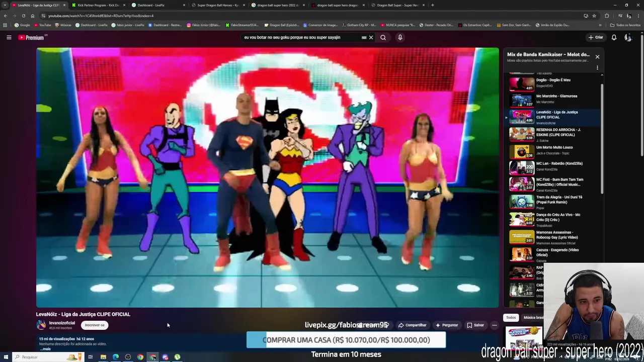
Task: Open the Google Chrome taskbar icon
Action: point(140,357)
